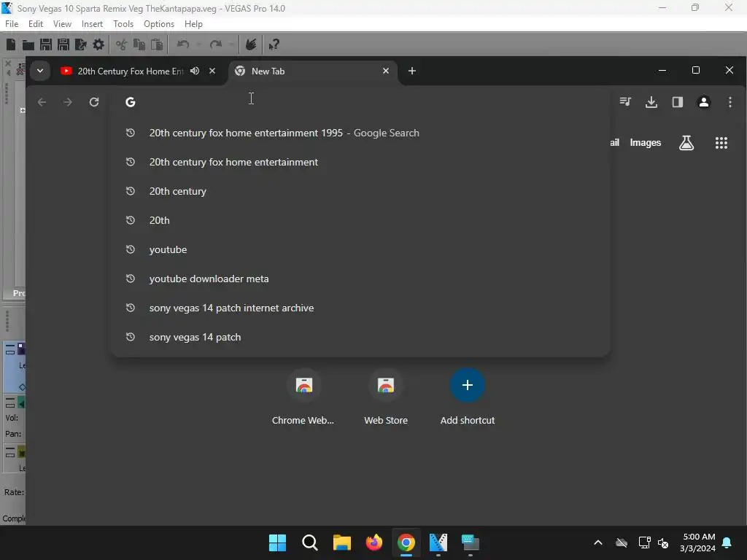Close the New Tab tab
The height and width of the screenshot is (560, 747).
click(386, 71)
